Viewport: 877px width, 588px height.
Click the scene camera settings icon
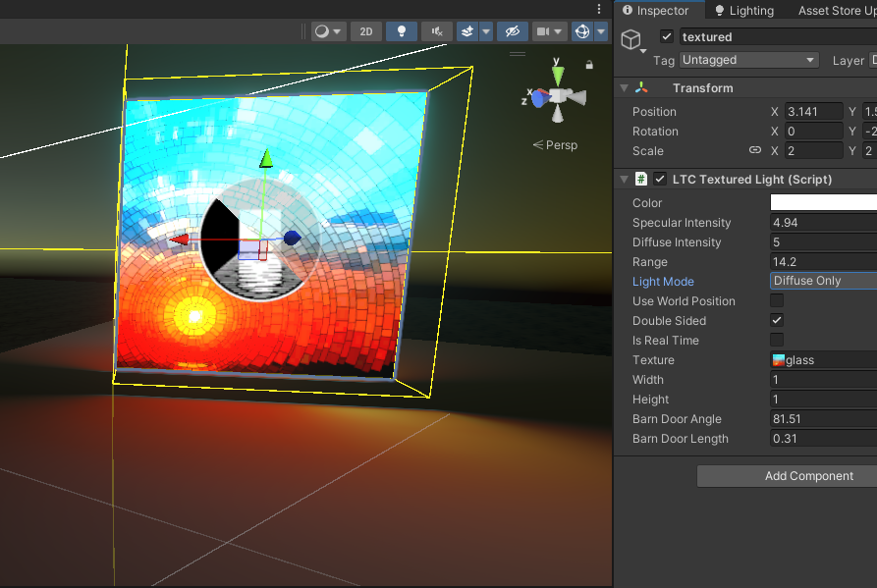coord(544,31)
